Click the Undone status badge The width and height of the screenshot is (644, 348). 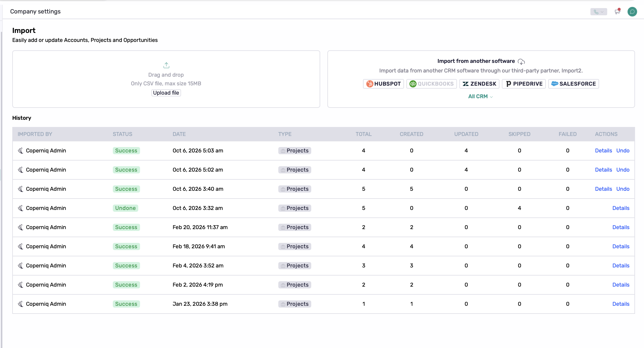pyautogui.click(x=125, y=208)
